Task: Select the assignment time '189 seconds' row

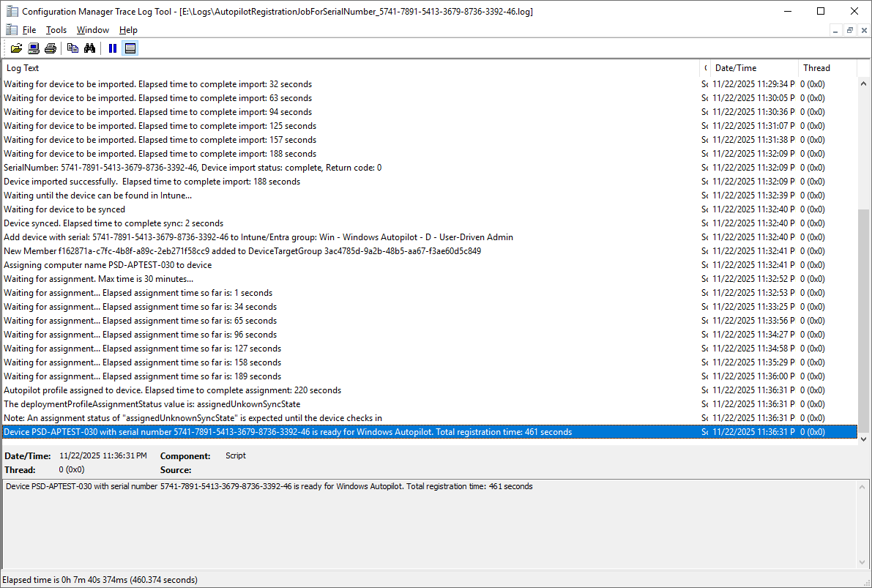Action: click(x=429, y=376)
